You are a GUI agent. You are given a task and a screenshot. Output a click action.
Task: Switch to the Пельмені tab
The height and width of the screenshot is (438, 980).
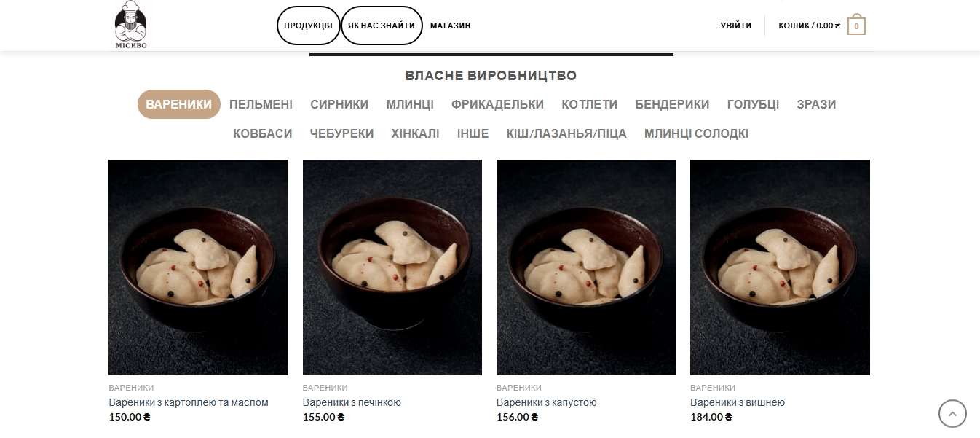click(x=261, y=104)
